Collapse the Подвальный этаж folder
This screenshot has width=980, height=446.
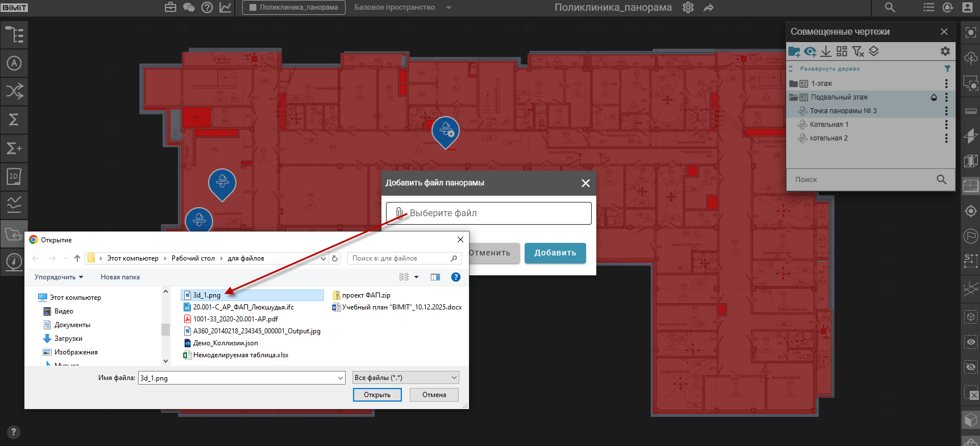tap(794, 97)
